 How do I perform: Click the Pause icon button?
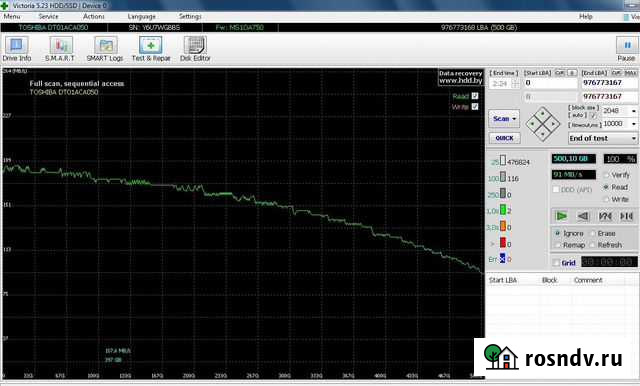(627, 44)
